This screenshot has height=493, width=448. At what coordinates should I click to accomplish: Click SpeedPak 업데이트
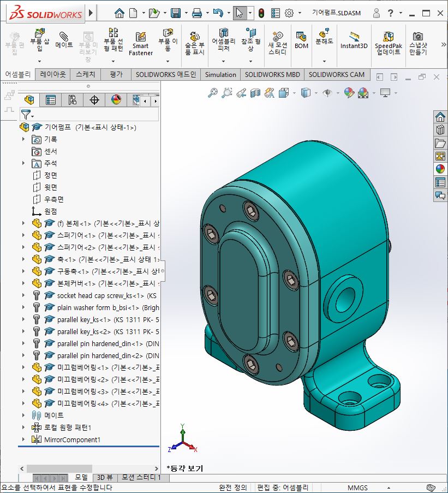pyautogui.click(x=389, y=44)
